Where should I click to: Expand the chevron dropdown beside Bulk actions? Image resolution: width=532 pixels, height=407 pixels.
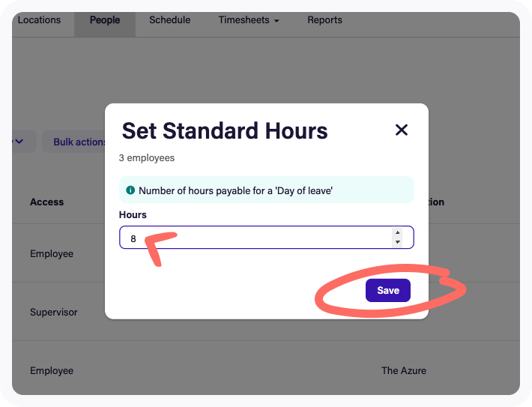pos(20,141)
